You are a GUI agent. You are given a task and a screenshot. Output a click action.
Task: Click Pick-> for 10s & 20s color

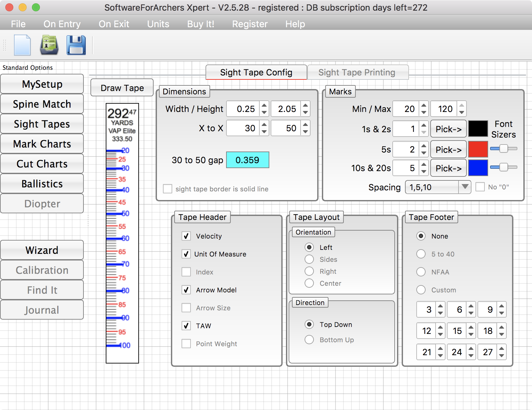(449, 168)
